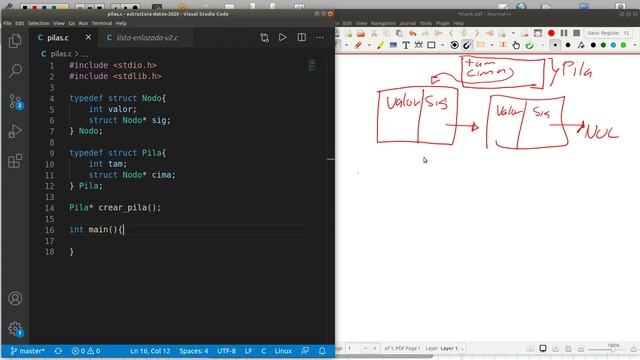640x360 pixels.
Task: Open the Go menu in VS Code
Action: [72, 23]
